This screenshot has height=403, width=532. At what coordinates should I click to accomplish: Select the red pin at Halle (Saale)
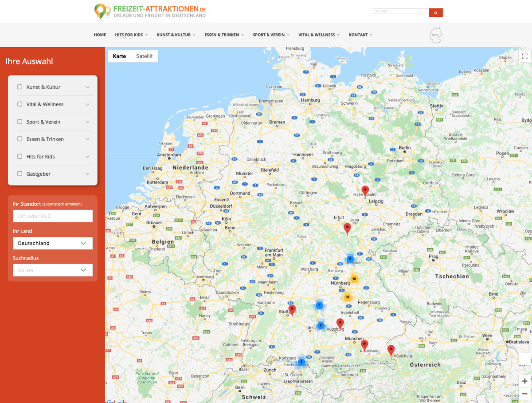pos(365,191)
